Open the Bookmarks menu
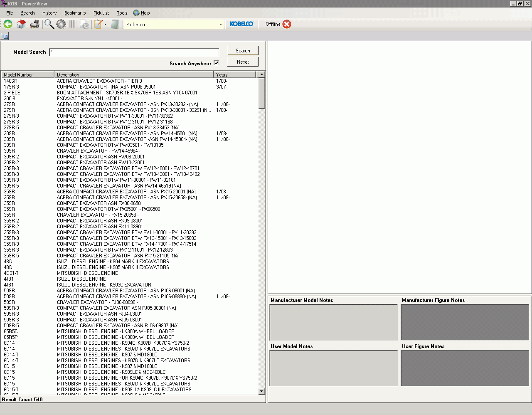 click(75, 13)
